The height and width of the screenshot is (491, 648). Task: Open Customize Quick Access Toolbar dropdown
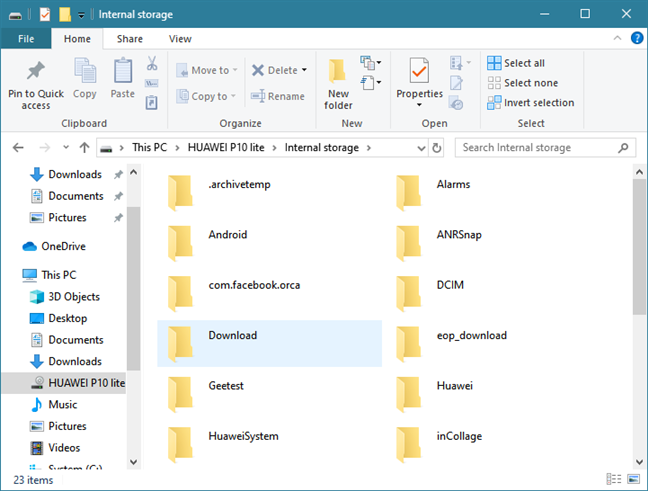pos(81,15)
